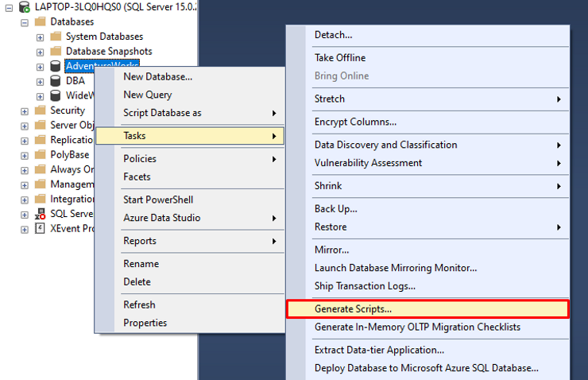Collapse the Databases tree node

25,23
